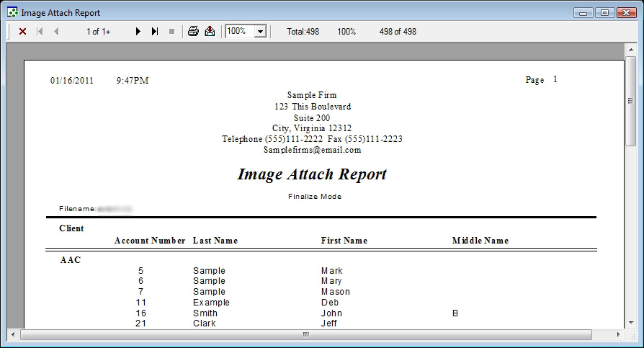Click the horizontal scrollbar thumb
Screen dimensions: 644x348
pyautogui.click(x=305, y=335)
